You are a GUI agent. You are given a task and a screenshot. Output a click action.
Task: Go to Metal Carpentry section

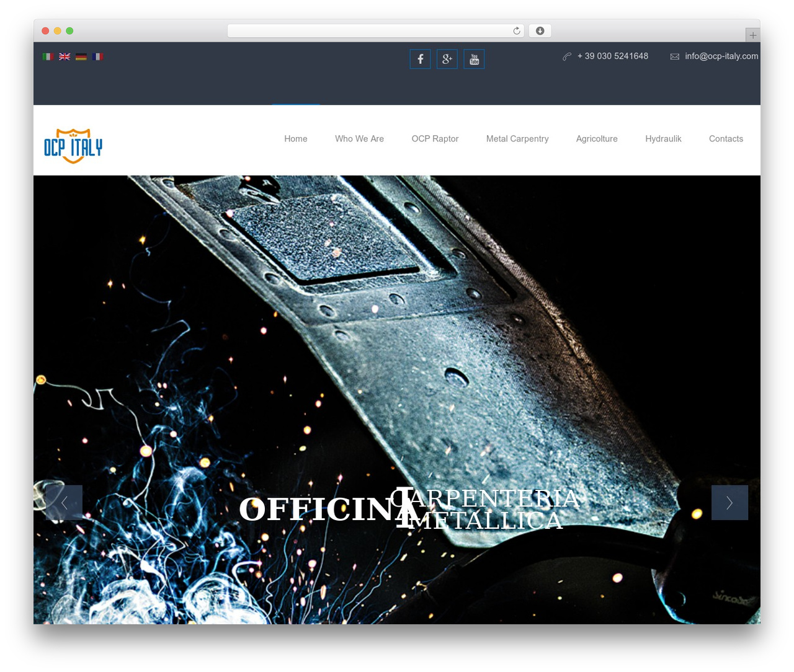tap(517, 139)
